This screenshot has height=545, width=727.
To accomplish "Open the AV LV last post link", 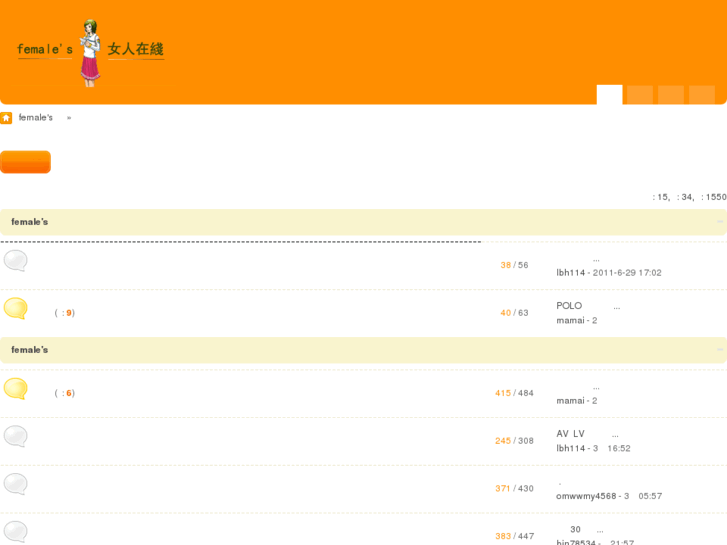I will 587,434.
